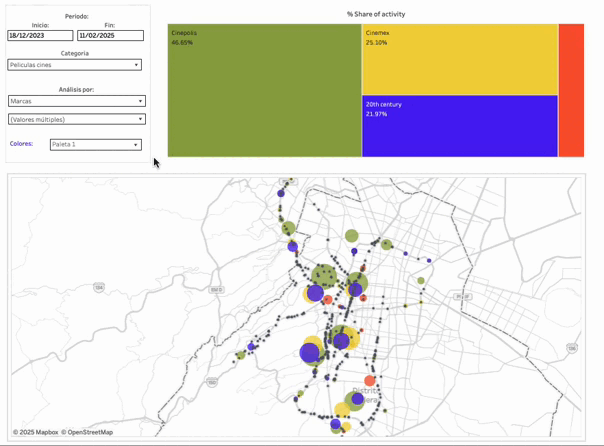Click the Análisis por label
This screenshot has width=604, height=446.
(76, 89)
